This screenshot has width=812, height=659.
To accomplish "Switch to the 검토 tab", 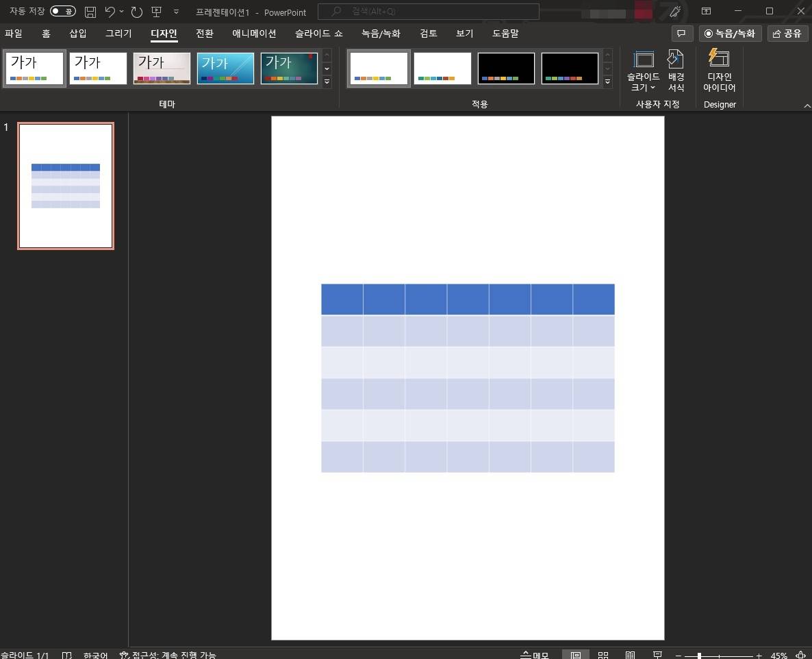I will (x=429, y=34).
